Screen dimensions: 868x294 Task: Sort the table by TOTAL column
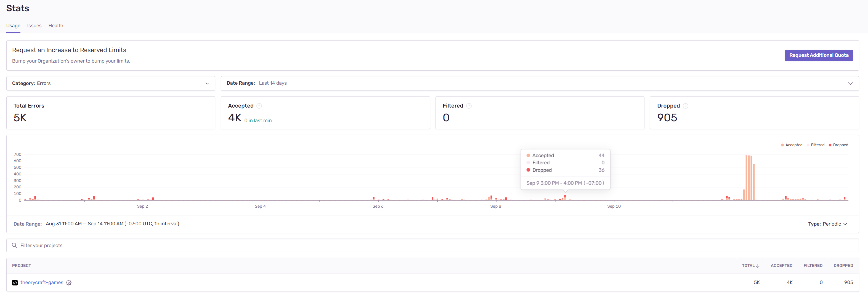tap(750, 266)
